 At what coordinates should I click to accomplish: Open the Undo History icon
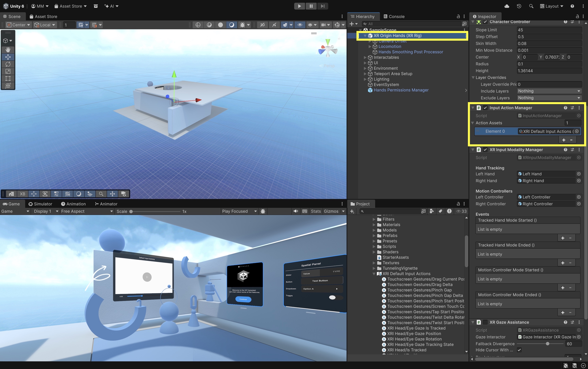pos(519,6)
